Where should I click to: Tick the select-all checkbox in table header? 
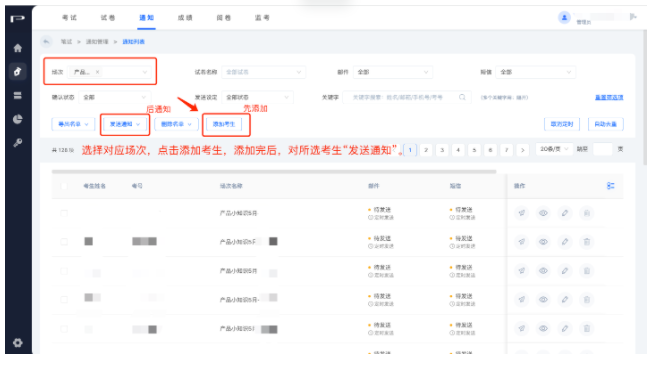[x=64, y=186]
